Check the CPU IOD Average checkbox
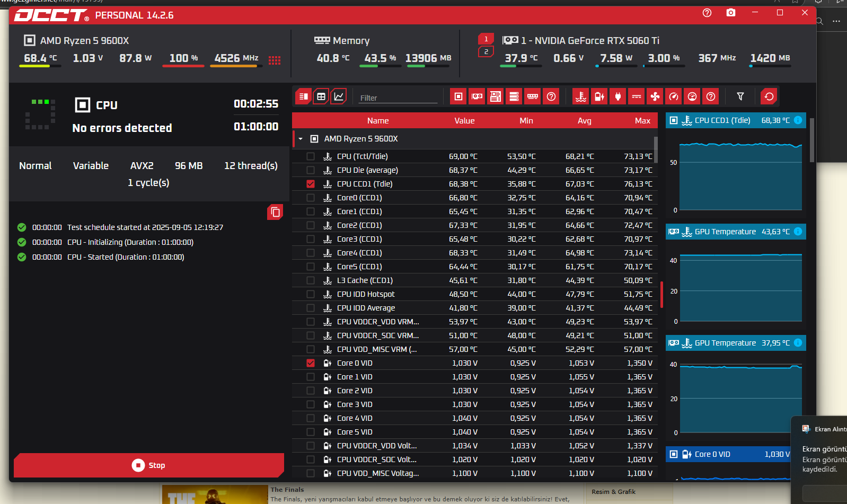This screenshot has height=504, width=847. point(311,308)
